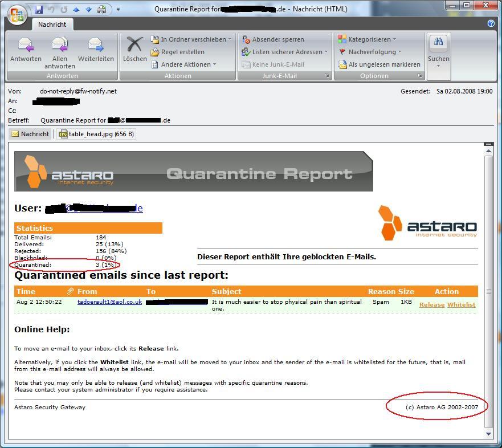This screenshot has width=502, height=448.
Task: Click the greyed Keine Junk-E-Mail item
Action: coord(273,64)
